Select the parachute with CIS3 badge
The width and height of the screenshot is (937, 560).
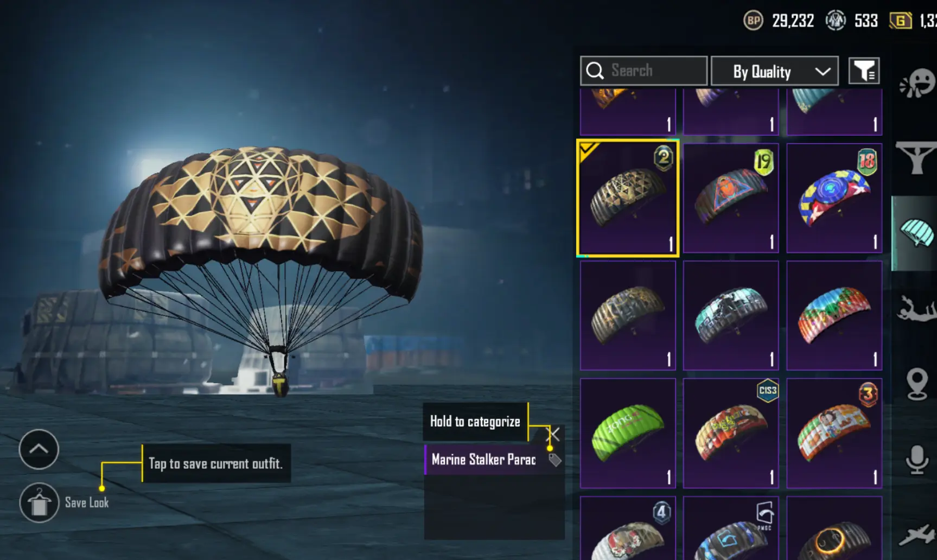tap(731, 433)
